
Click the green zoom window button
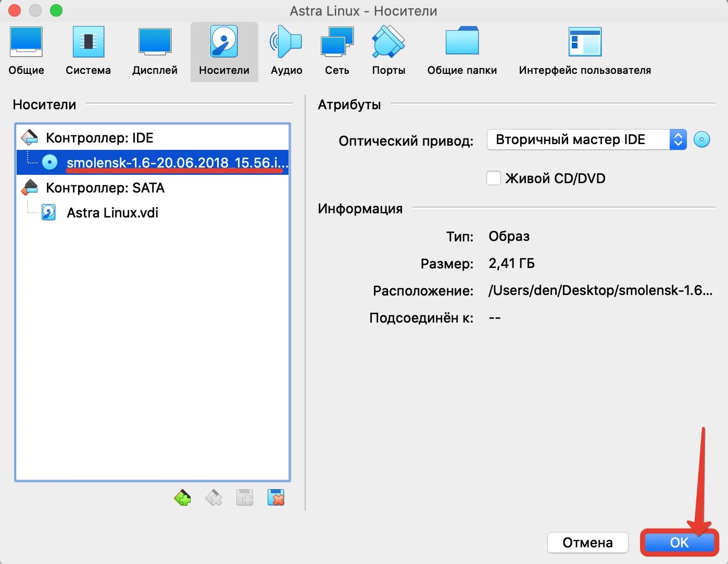pyautogui.click(x=56, y=10)
